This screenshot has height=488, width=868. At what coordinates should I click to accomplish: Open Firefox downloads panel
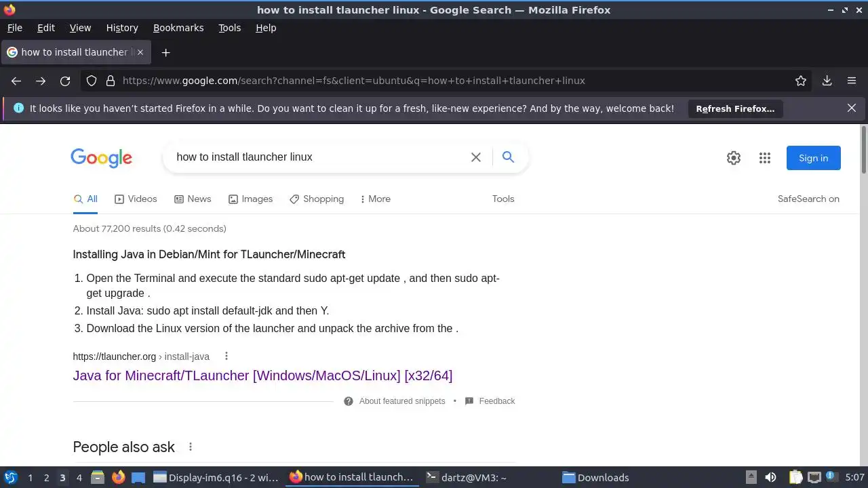click(827, 81)
